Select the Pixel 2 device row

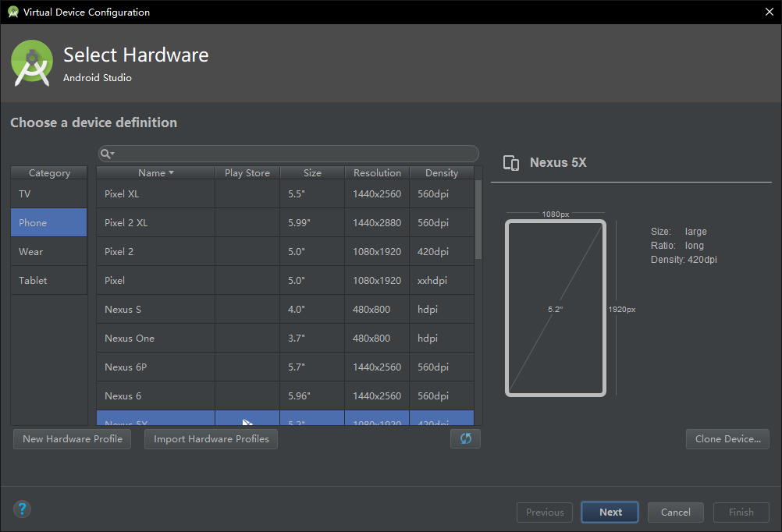point(285,252)
